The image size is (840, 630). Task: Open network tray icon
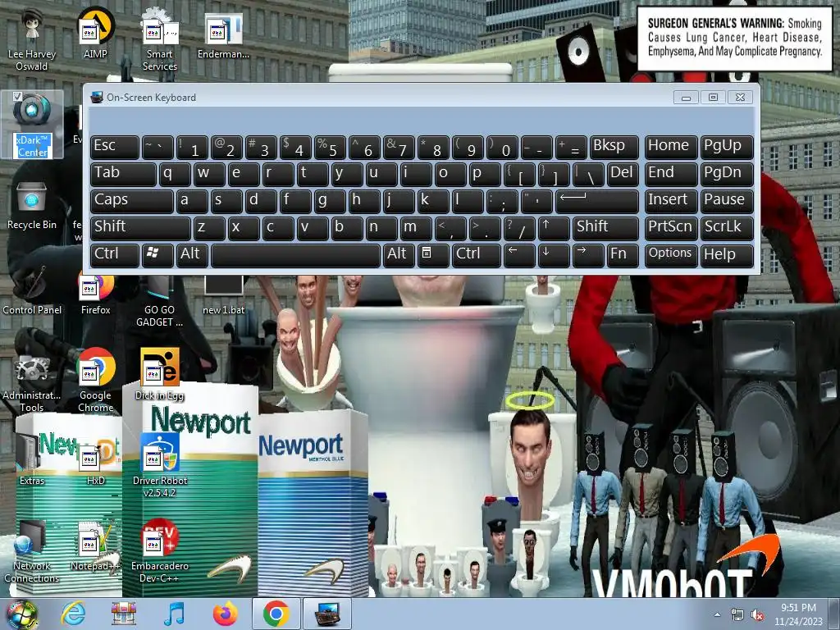[x=737, y=615]
